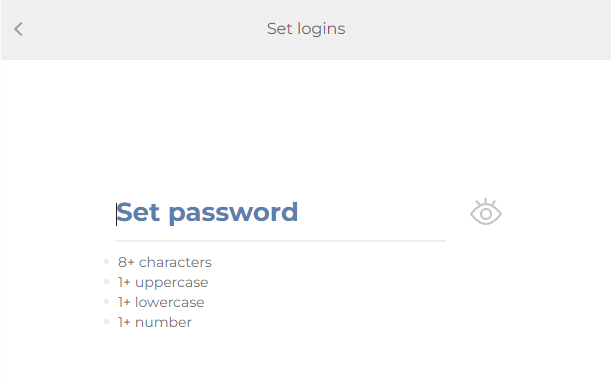Click the bullet dot beside 1+ lowercase
This screenshot has width=611, height=382.
[x=106, y=301]
